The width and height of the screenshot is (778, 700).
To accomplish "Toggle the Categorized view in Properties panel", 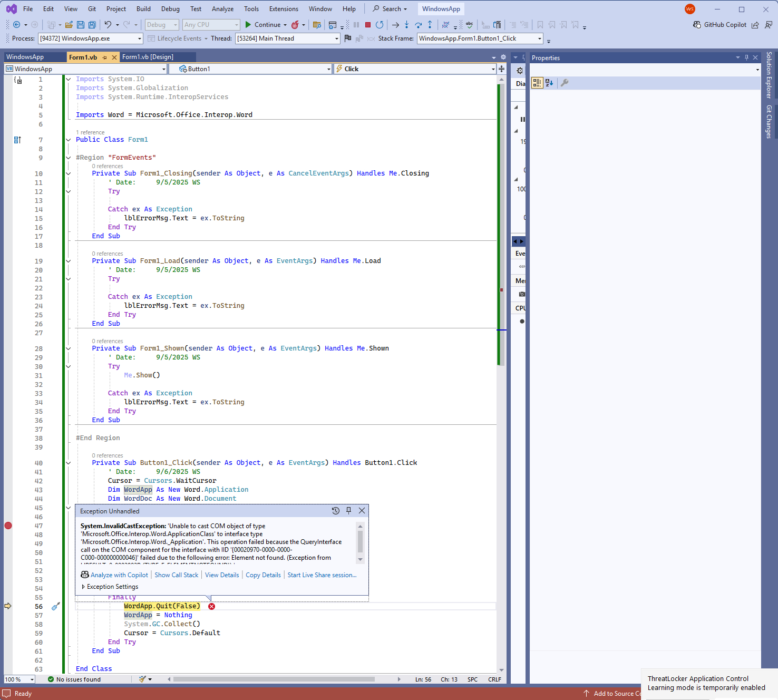I will (x=537, y=83).
